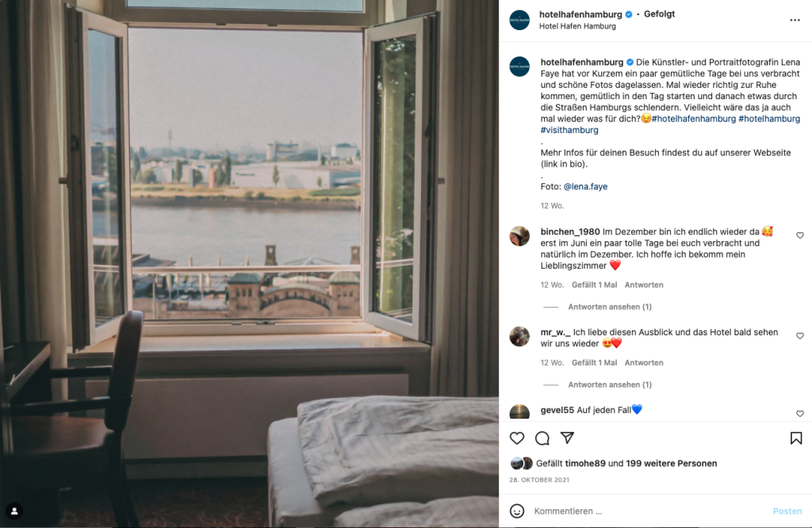The width and height of the screenshot is (812, 528).
Task: Expand replies under binchen_1980's comment
Action: pyautogui.click(x=610, y=307)
